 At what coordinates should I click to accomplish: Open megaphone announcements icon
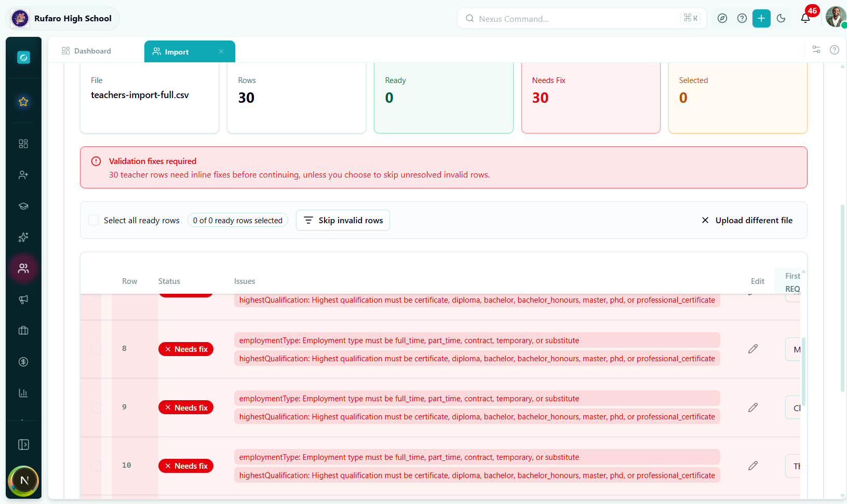click(23, 299)
